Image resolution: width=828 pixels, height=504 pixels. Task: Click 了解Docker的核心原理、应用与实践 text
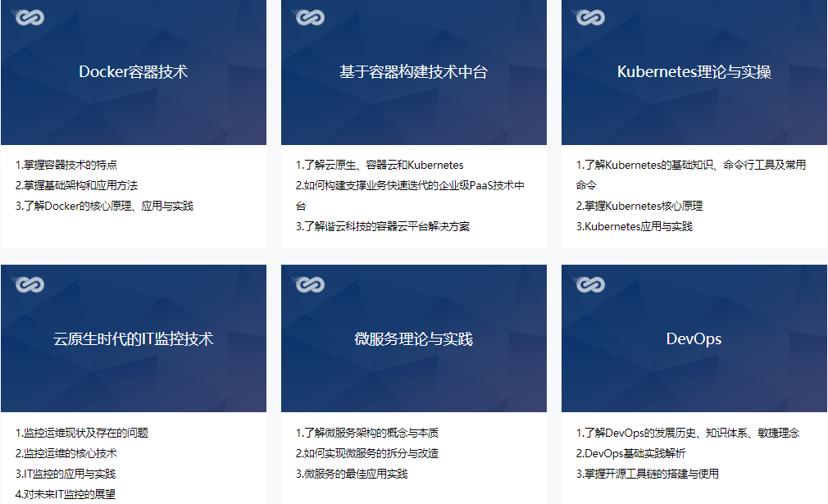point(105,206)
